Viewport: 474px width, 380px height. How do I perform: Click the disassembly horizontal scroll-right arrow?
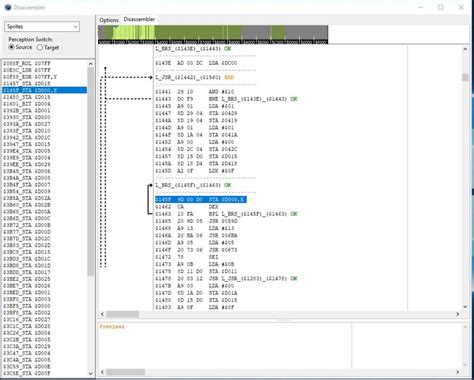pos(458,314)
